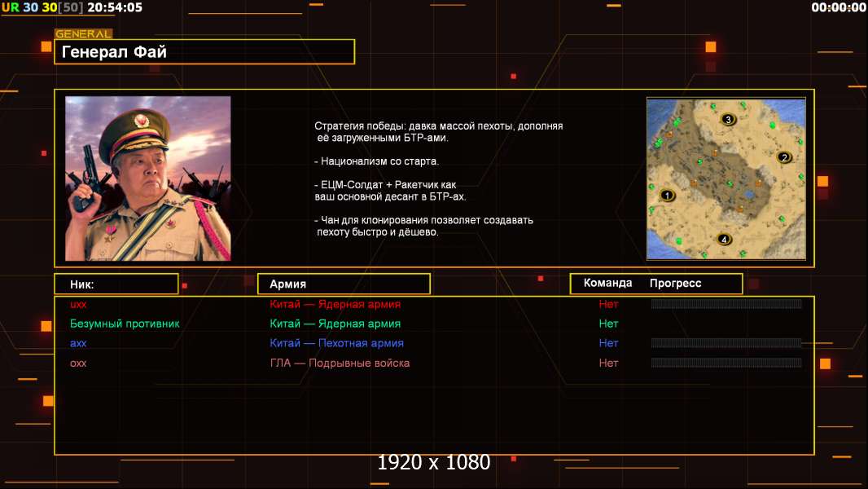The height and width of the screenshot is (489, 868).
Task: Click the 'Армия' column header
Action: pyautogui.click(x=344, y=284)
